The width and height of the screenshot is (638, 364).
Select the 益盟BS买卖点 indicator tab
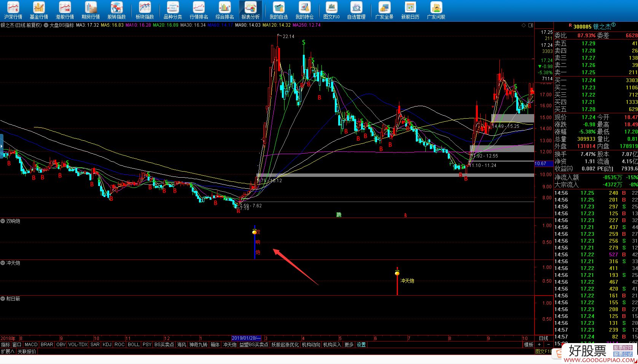click(254, 345)
